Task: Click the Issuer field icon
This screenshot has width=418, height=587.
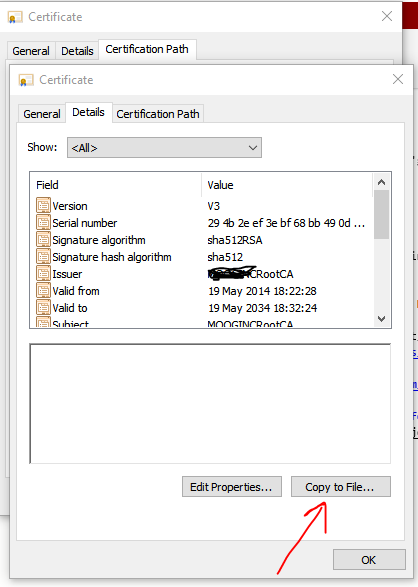Action: point(43,274)
